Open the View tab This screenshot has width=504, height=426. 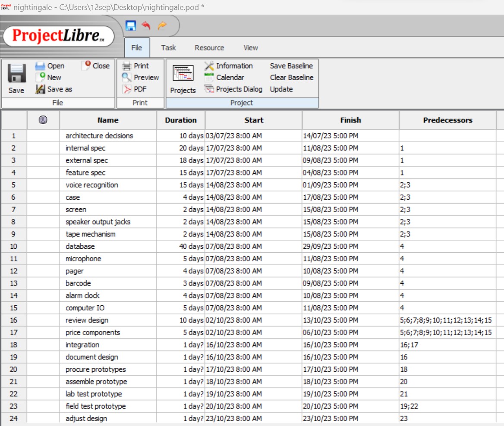click(250, 48)
